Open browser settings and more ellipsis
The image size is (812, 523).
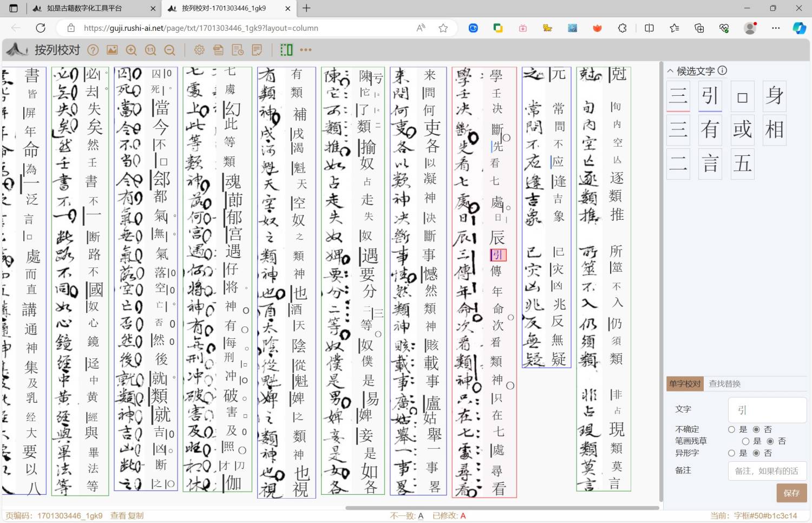(x=776, y=28)
